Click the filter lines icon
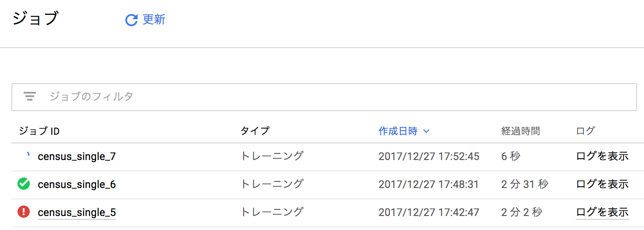The image size is (644, 230). click(x=30, y=97)
